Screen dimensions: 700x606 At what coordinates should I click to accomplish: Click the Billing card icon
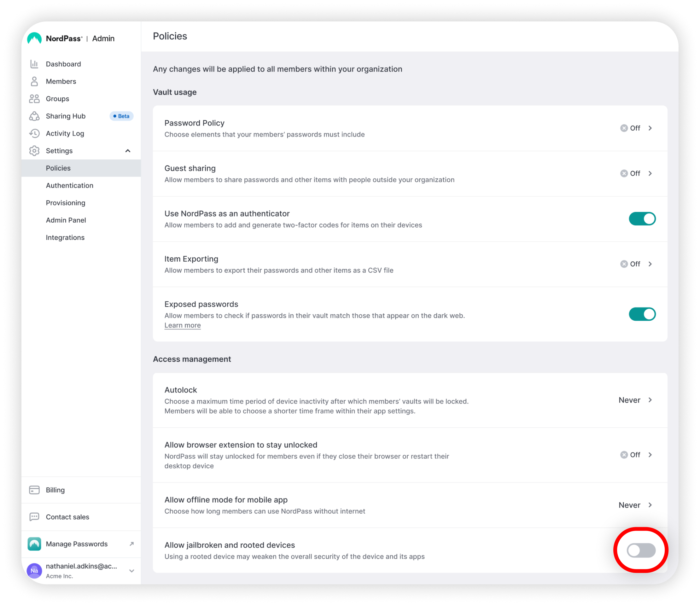[x=34, y=490]
